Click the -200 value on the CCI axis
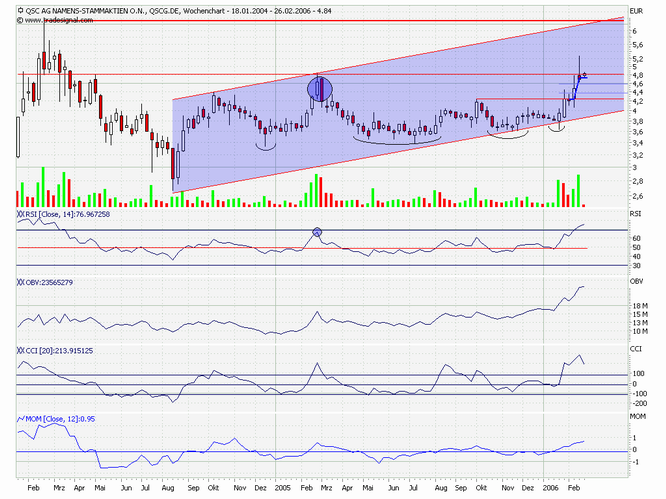Screen dimensions: 666x499 [x=640, y=403]
